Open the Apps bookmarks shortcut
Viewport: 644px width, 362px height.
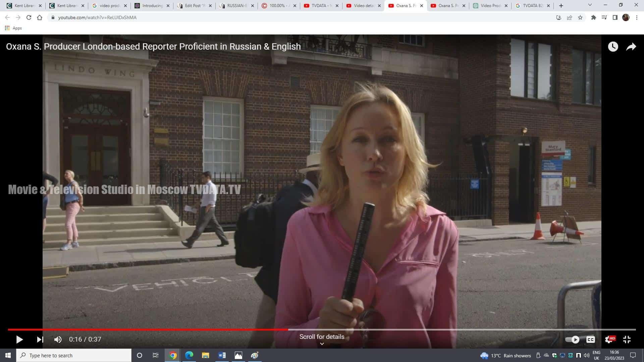click(x=13, y=28)
